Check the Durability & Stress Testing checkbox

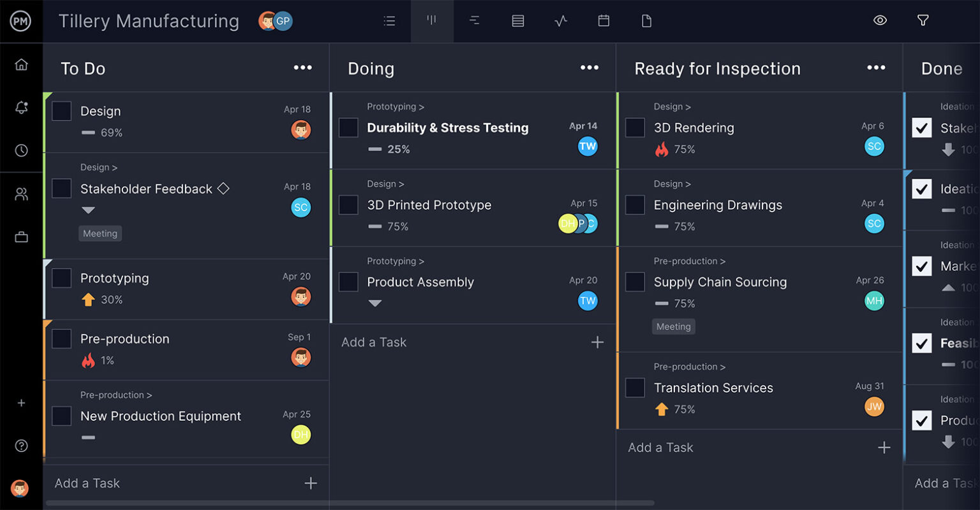(348, 127)
